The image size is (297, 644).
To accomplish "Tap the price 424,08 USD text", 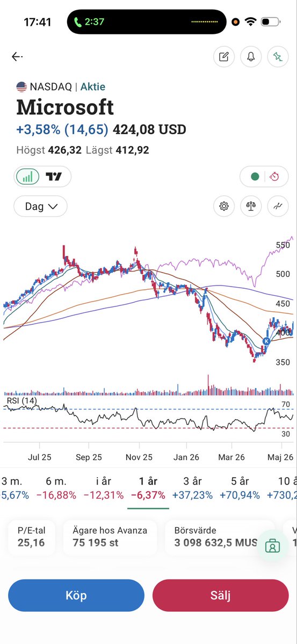I will click(149, 129).
